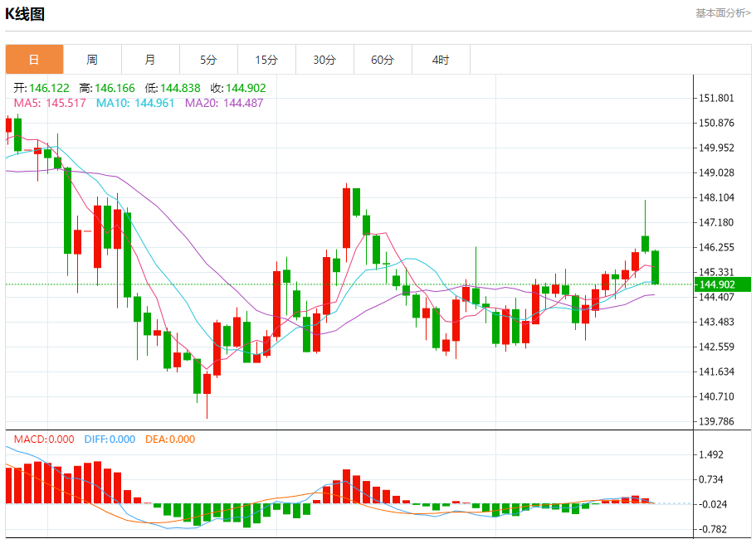Click the 开 opening price readout
Viewport: 756px width, 539px height.
(x=41, y=88)
